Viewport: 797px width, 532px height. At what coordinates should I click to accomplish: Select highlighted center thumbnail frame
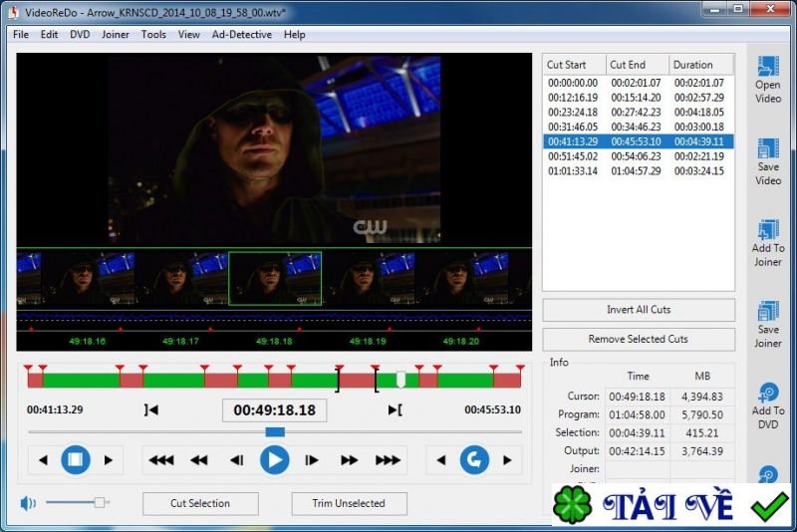coord(275,278)
